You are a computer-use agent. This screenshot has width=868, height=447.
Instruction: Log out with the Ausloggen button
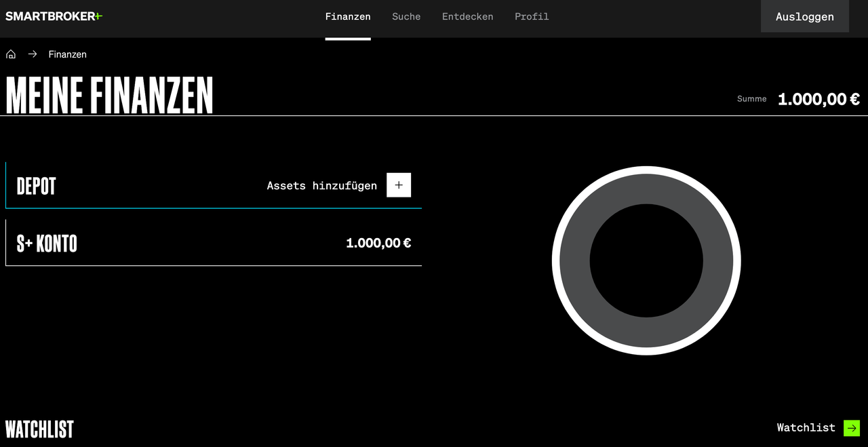tap(805, 16)
